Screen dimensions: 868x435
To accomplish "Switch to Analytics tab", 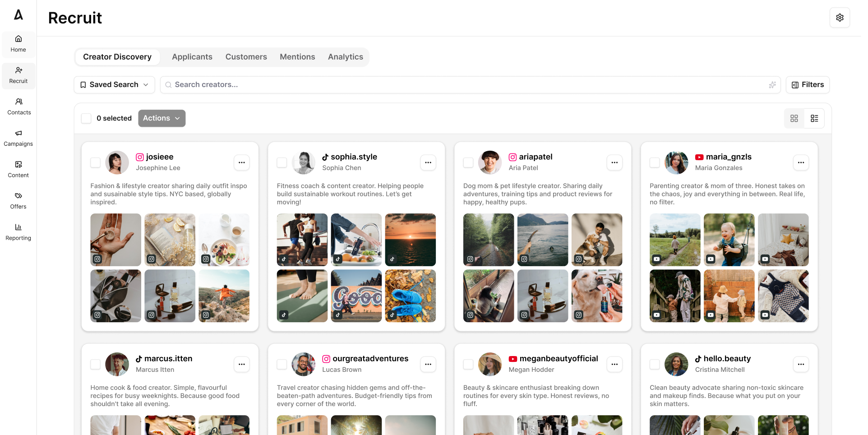I will (346, 57).
